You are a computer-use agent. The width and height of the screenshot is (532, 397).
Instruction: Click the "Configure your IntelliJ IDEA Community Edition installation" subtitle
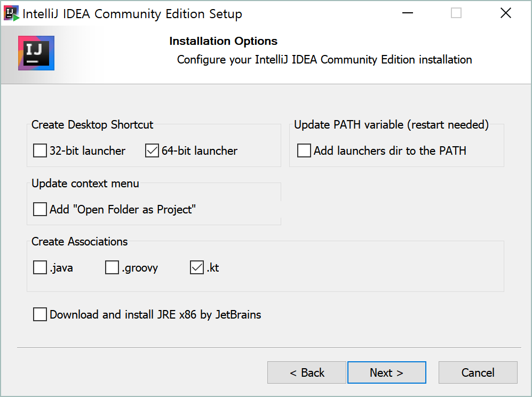click(324, 60)
